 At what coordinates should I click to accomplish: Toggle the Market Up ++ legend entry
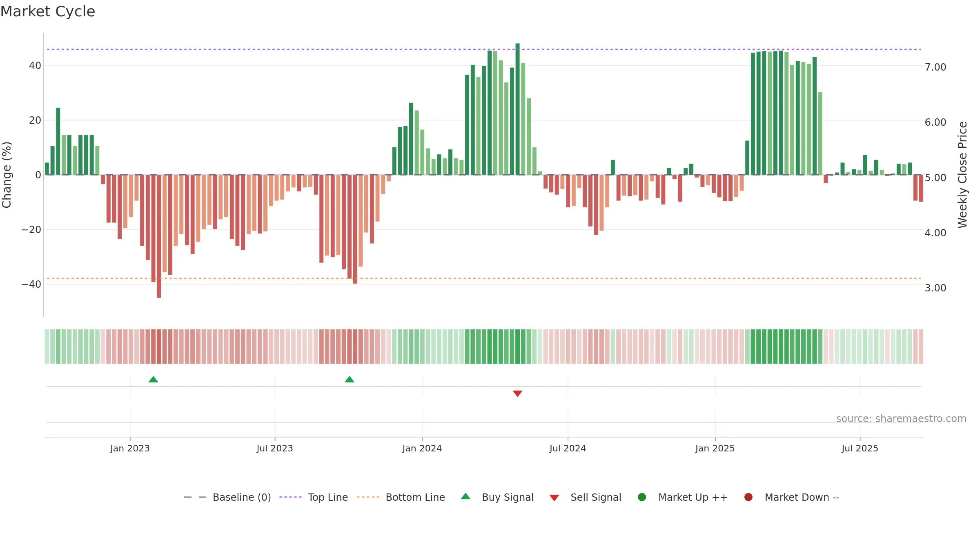[x=682, y=497]
